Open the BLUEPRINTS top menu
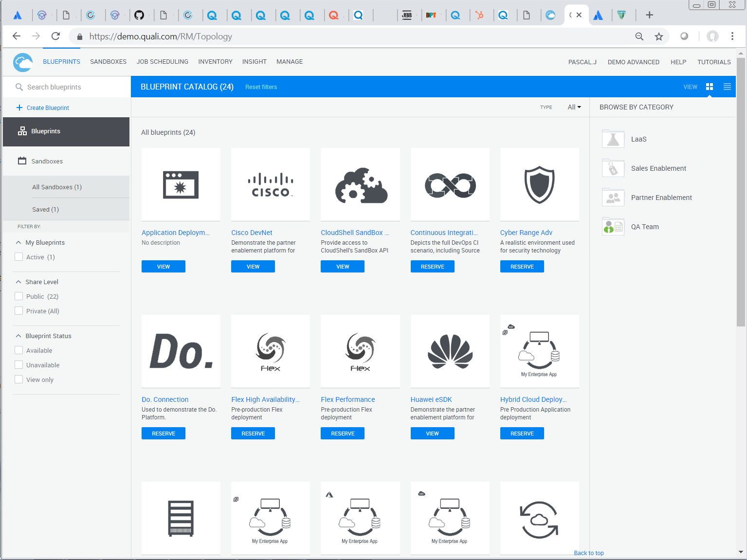747x560 pixels. pyautogui.click(x=61, y=62)
